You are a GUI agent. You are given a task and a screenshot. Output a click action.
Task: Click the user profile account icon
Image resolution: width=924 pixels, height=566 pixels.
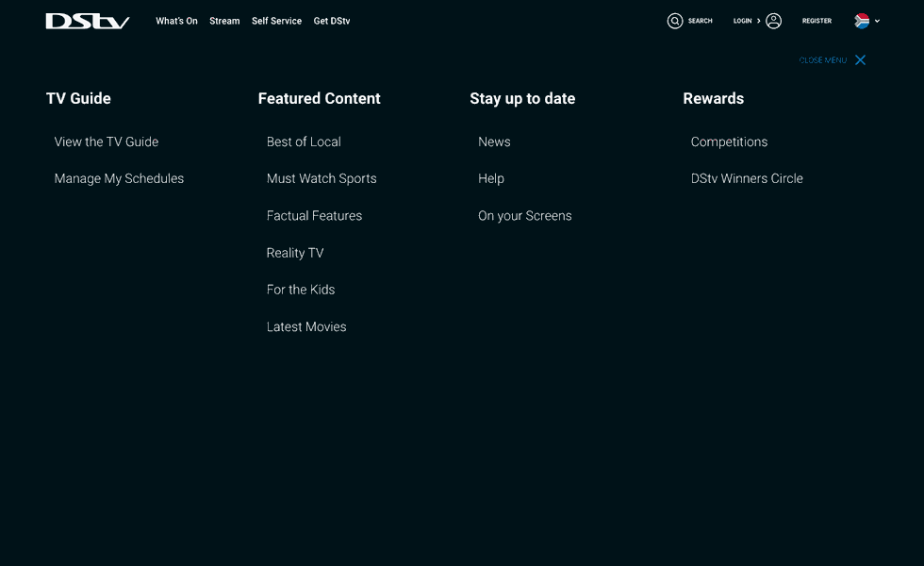coord(773,20)
